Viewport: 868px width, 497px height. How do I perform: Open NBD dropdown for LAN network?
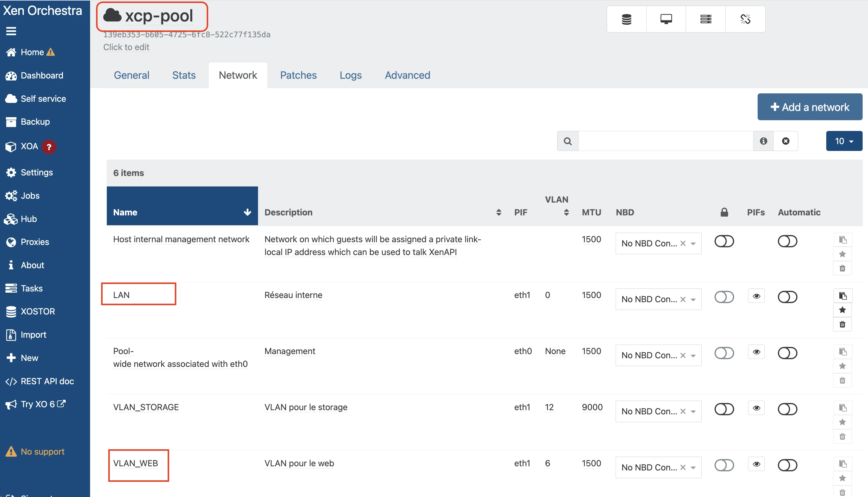(x=693, y=299)
